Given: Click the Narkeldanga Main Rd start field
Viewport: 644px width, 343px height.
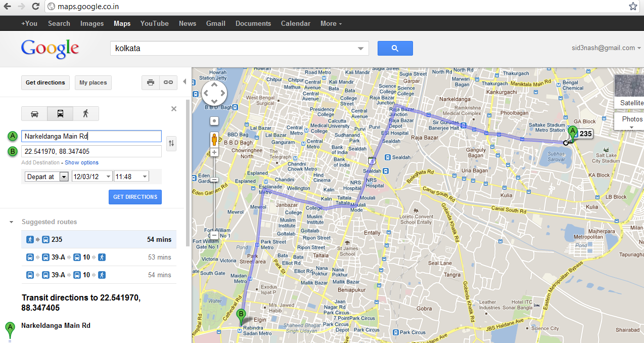Looking at the screenshot, I should (91, 136).
